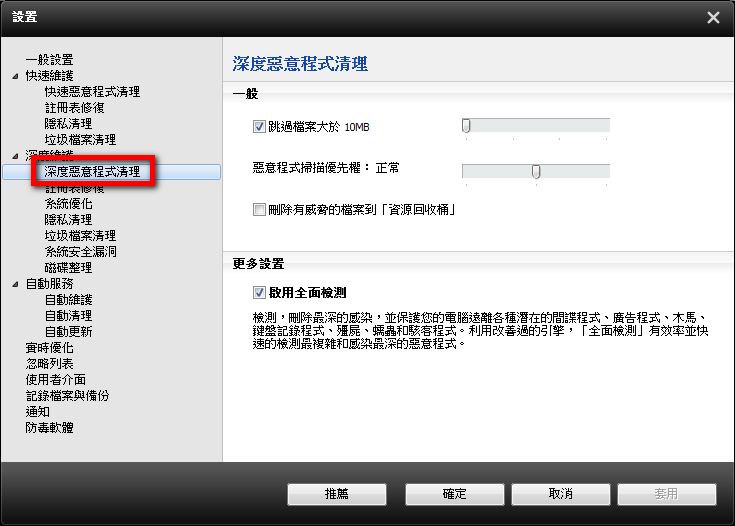This screenshot has width=735, height=526.
Task: Collapse the 快速維護 tree node arrow
Action: [15, 76]
